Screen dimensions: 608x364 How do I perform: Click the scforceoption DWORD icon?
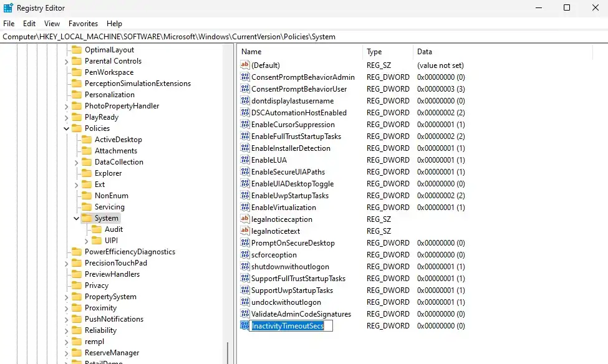(244, 254)
